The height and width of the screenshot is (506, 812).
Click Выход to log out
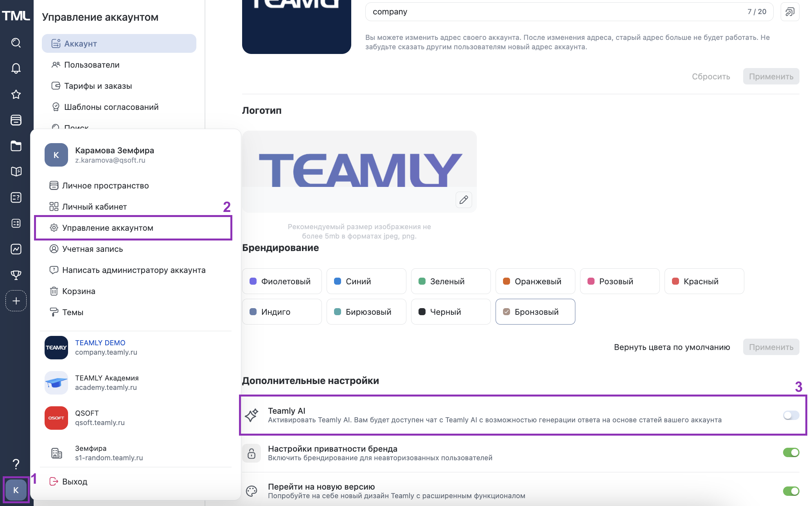pos(74,482)
